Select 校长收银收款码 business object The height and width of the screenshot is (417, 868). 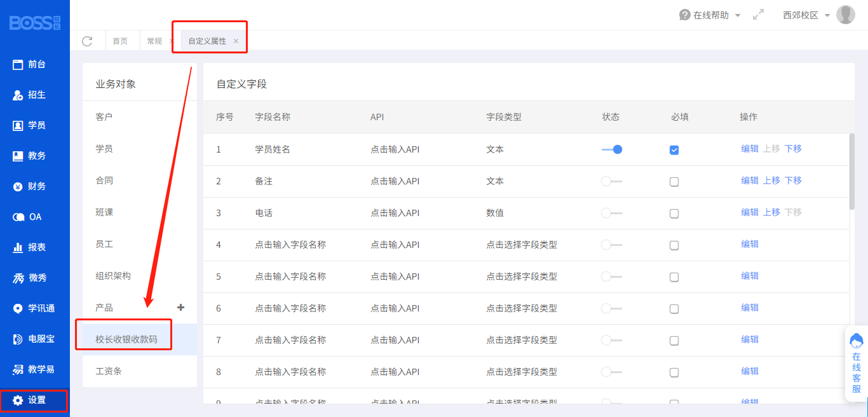pos(140,339)
